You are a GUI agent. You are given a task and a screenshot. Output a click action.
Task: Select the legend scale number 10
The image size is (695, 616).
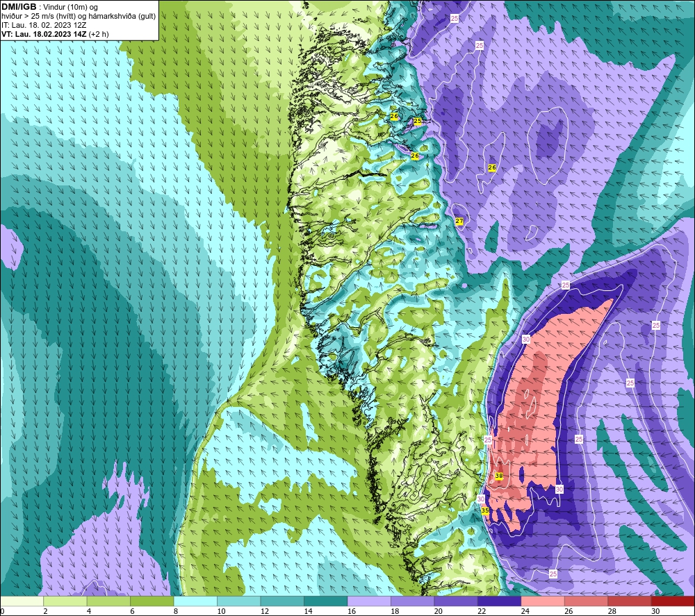coord(221,611)
